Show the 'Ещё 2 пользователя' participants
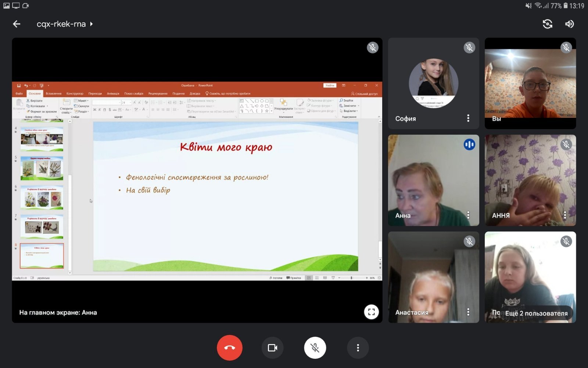 (536, 313)
